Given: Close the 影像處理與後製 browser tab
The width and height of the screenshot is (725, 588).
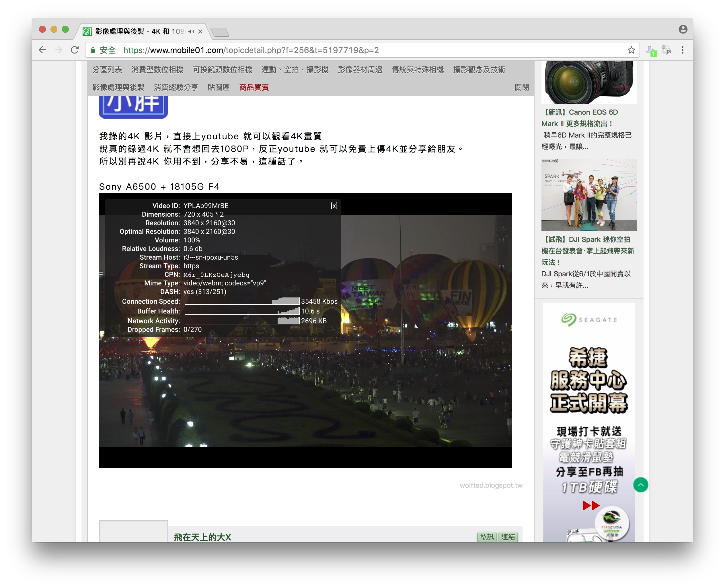Looking at the screenshot, I should 200,32.
